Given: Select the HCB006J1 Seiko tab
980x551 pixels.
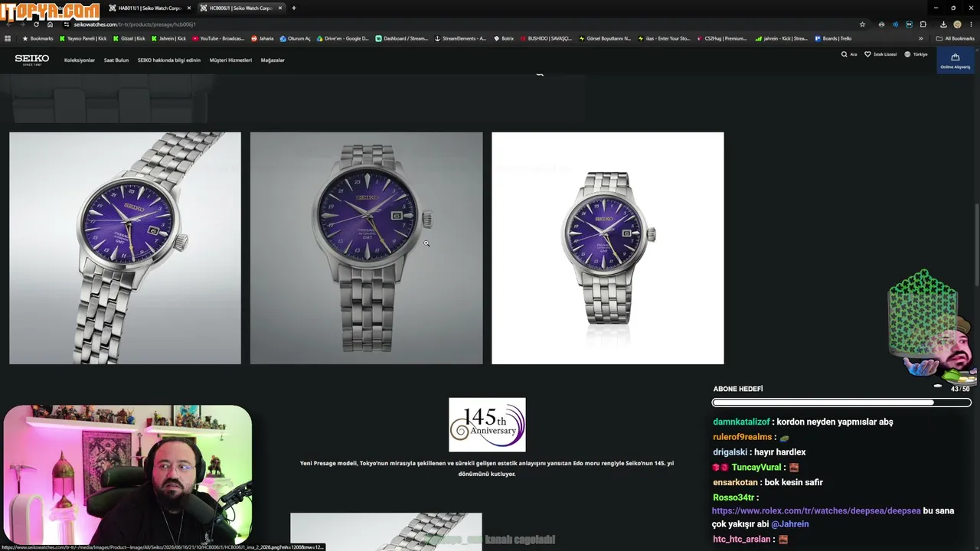Looking at the screenshot, I should pos(240,8).
